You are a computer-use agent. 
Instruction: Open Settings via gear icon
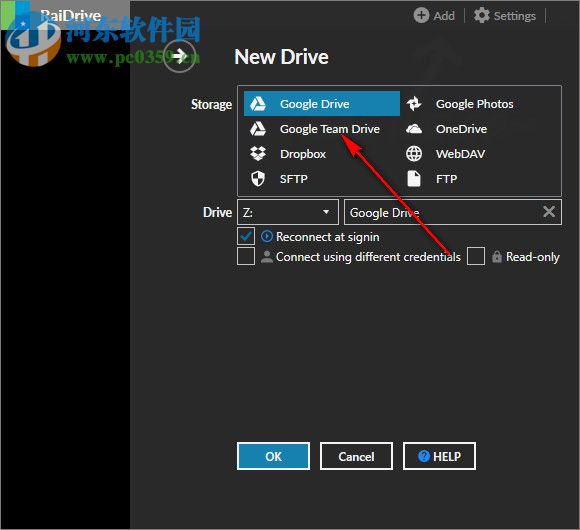pos(482,16)
